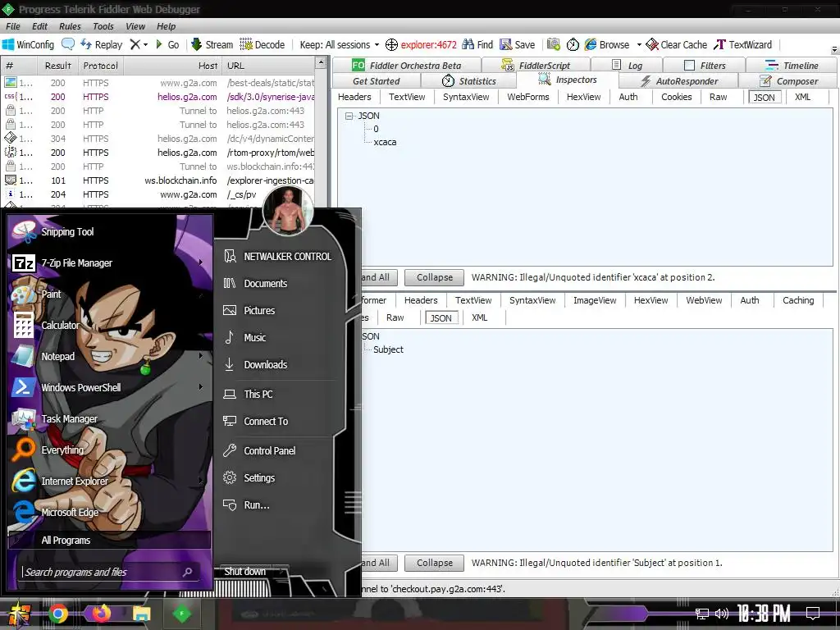Sort sessions by Result column header
The image size is (840, 630).
[x=58, y=66]
